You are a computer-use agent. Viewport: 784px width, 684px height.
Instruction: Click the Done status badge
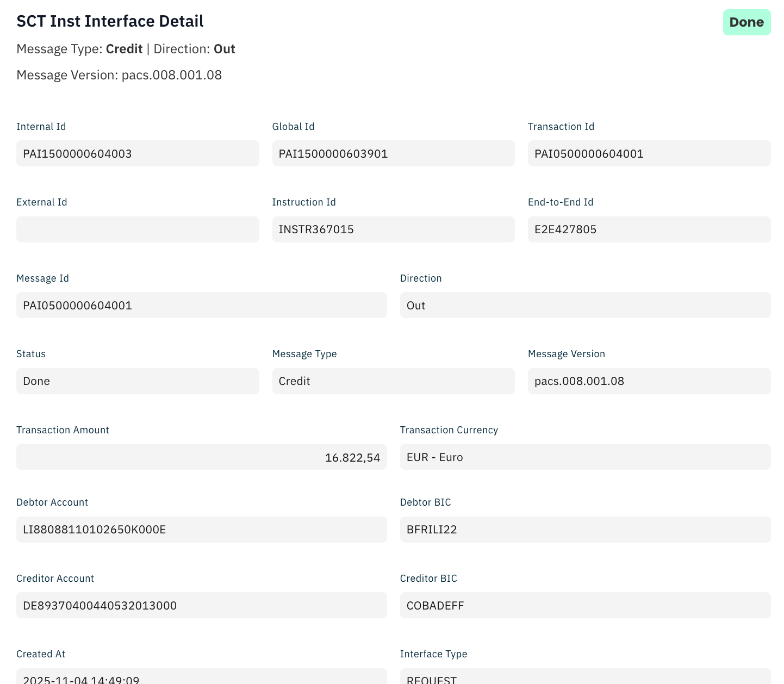pyautogui.click(x=746, y=22)
